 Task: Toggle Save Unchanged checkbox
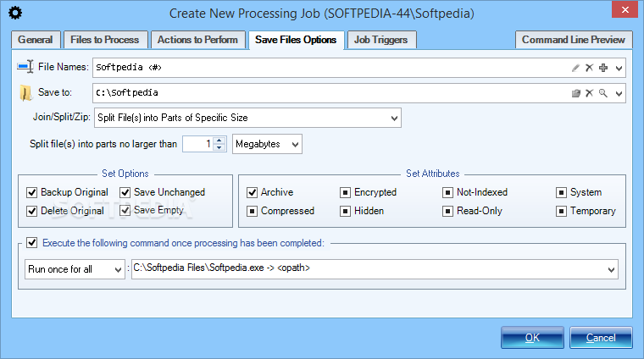[x=125, y=192]
